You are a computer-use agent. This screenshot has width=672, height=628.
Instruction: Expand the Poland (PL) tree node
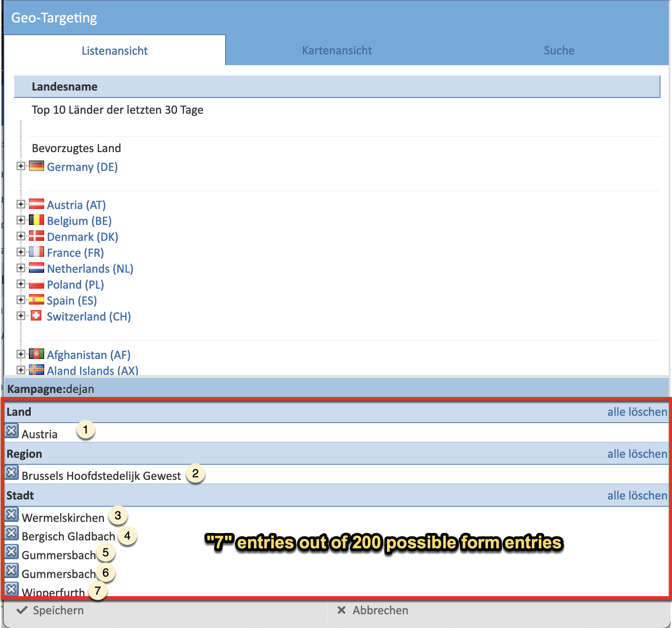tap(21, 284)
